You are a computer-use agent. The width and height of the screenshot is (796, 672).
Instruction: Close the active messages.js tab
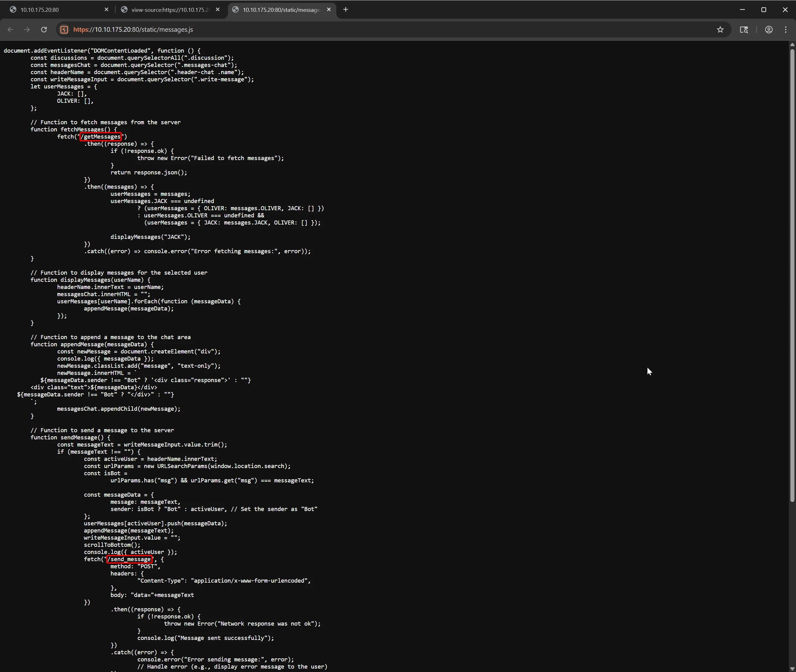(329, 10)
